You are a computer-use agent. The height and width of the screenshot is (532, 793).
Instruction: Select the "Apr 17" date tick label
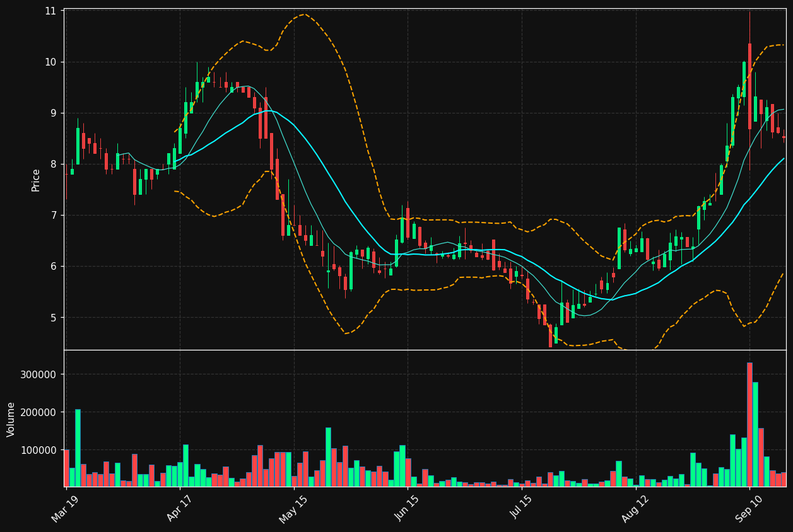point(179,509)
